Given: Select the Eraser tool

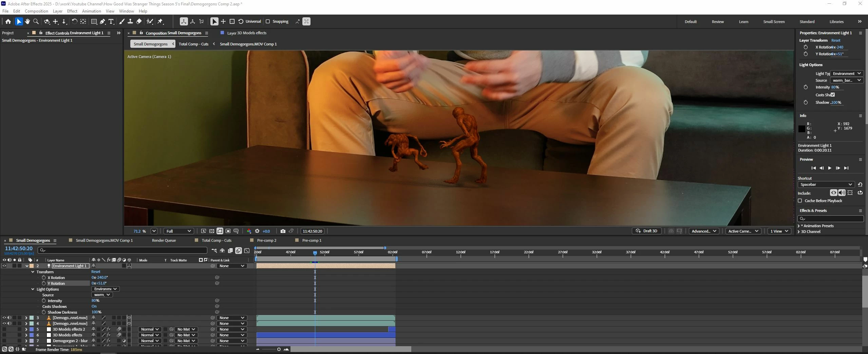Looking at the screenshot, I should pyautogui.click(x=139, y=21).
